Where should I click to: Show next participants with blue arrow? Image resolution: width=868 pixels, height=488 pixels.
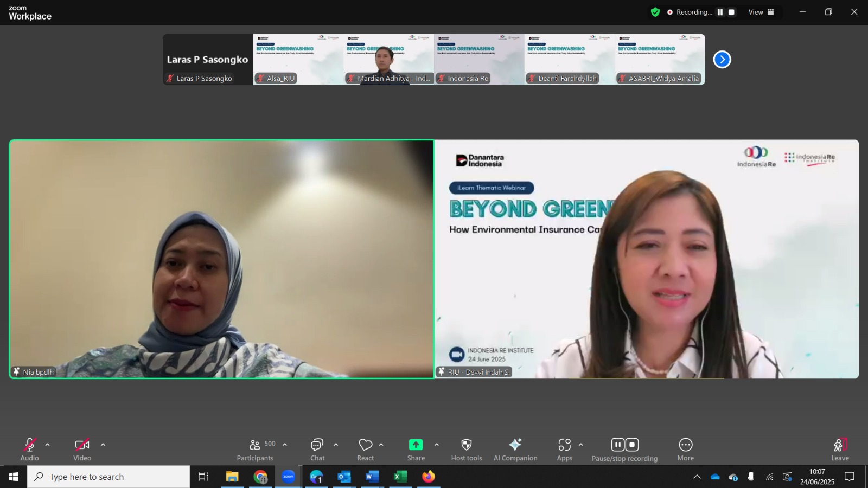click(x=722, y=60)
